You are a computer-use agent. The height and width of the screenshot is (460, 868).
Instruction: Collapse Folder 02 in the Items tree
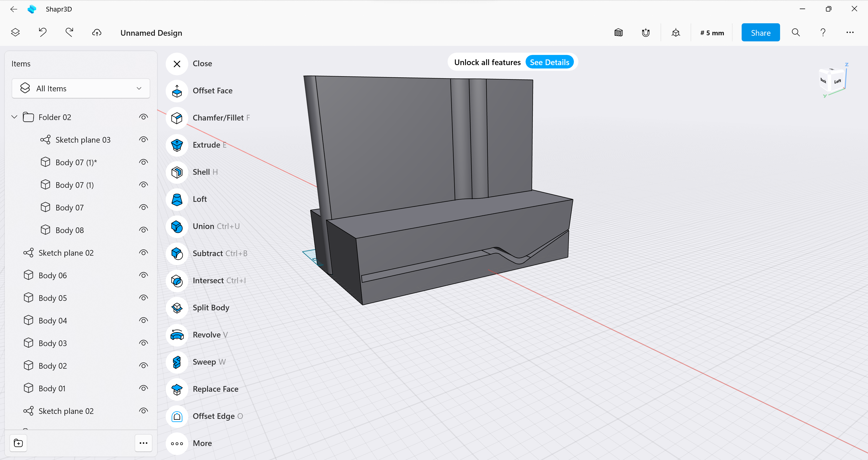(14, 117)
